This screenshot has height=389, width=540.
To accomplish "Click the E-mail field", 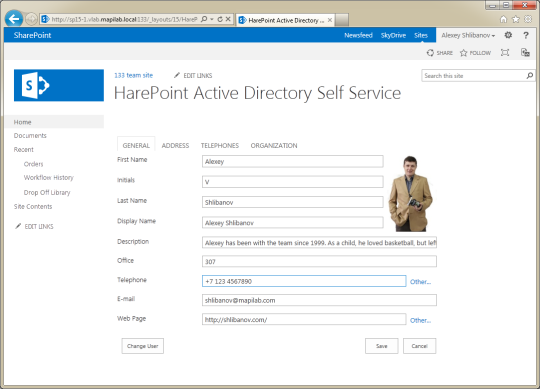I will 319,300.
